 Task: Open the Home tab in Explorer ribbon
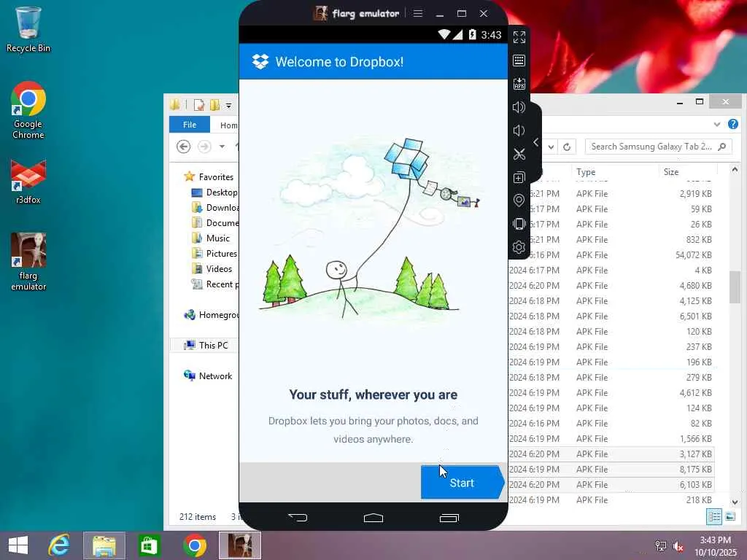pyautogui.click(x=229, y=125)
